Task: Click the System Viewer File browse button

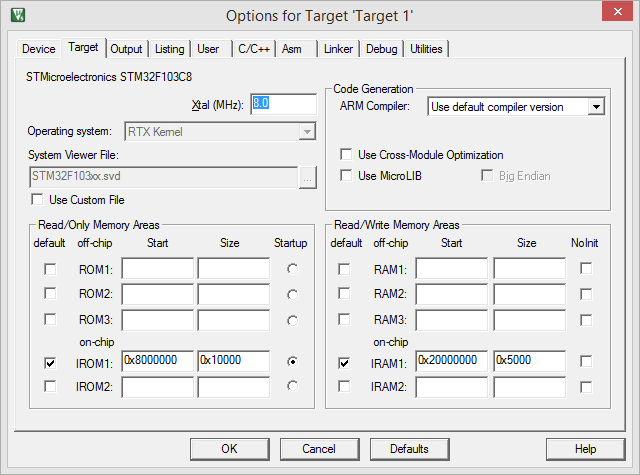Action: pyautogui.click(x=307, y=178)
